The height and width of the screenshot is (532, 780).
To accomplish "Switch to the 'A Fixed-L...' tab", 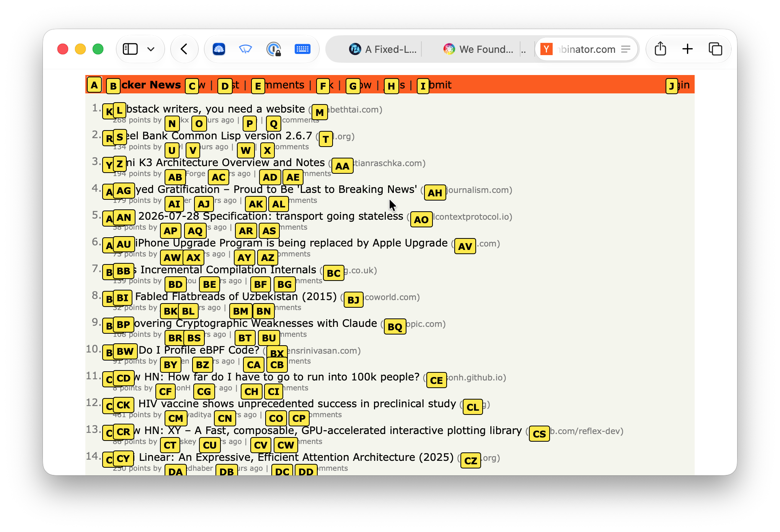I will [x=383, y=49].
